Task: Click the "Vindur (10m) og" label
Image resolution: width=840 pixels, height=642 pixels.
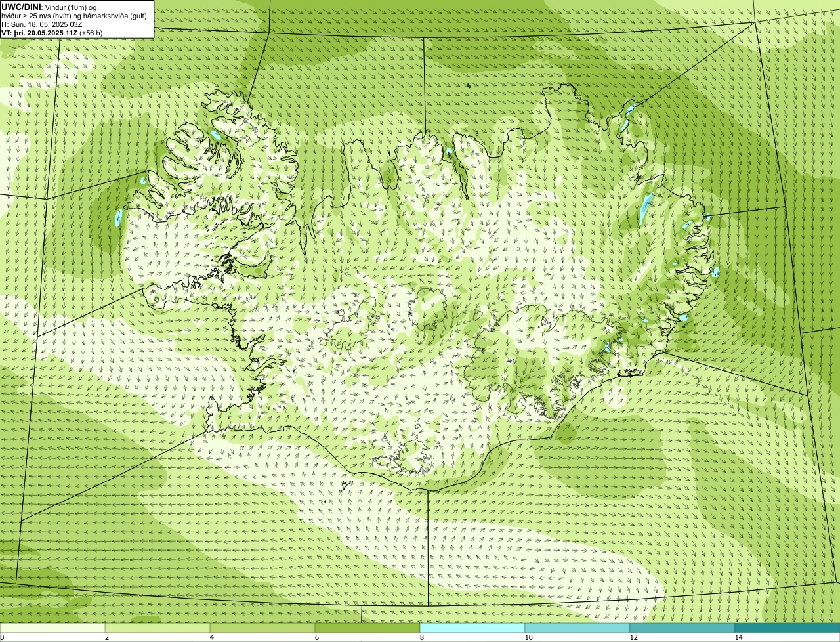Action: pos(70,7)
